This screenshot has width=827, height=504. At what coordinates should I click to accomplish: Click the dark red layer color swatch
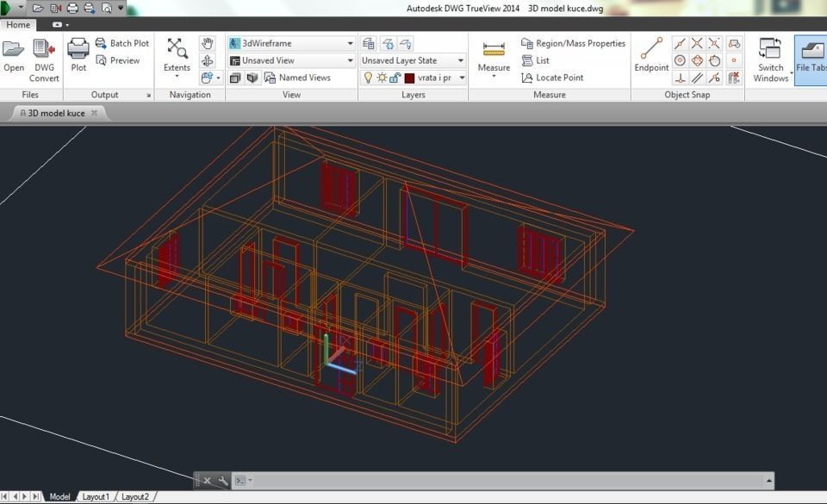point(409,78)
